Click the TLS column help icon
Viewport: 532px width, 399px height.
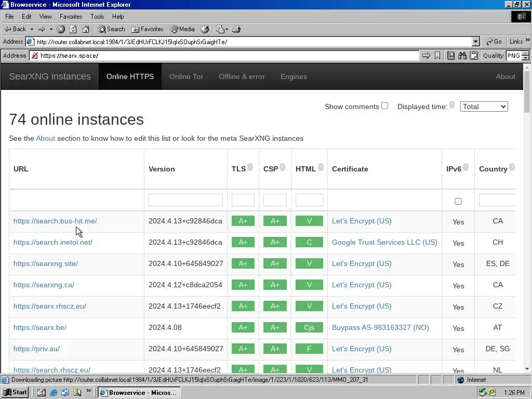click(250, 167)
